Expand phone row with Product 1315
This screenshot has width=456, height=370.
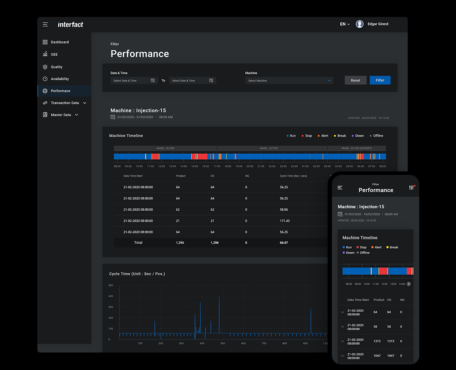click(342, 341)
